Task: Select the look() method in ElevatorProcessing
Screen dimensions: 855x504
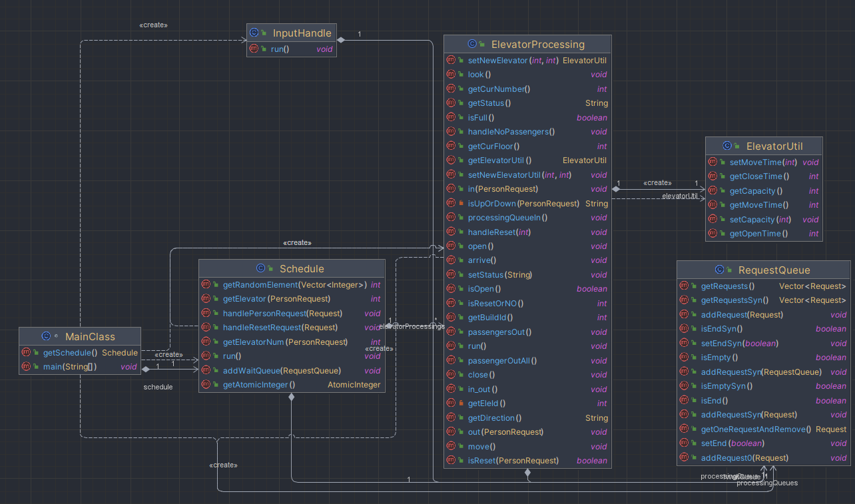Action: 527,75
